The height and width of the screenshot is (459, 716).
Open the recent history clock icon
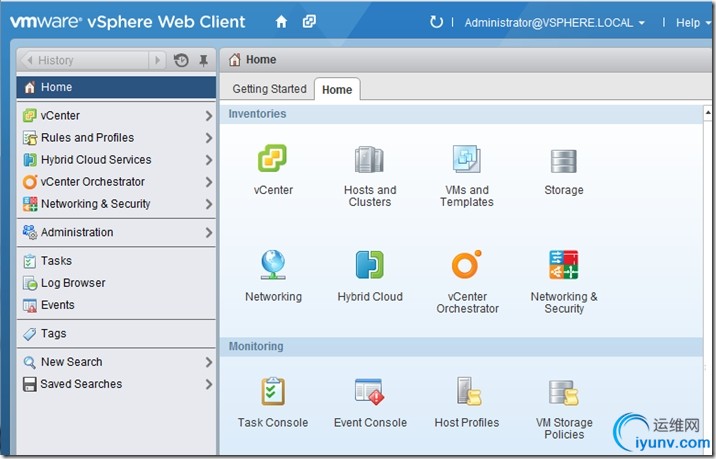[x=181, y=60]
